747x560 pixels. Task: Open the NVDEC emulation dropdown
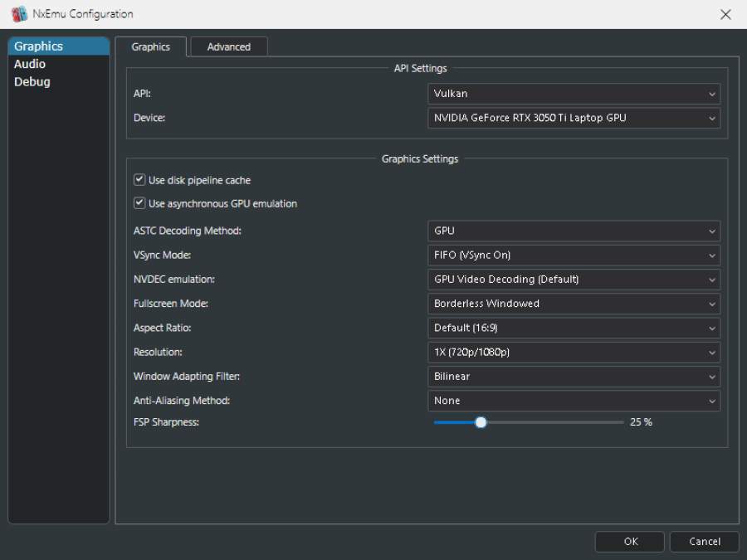[x=574, y=280]
